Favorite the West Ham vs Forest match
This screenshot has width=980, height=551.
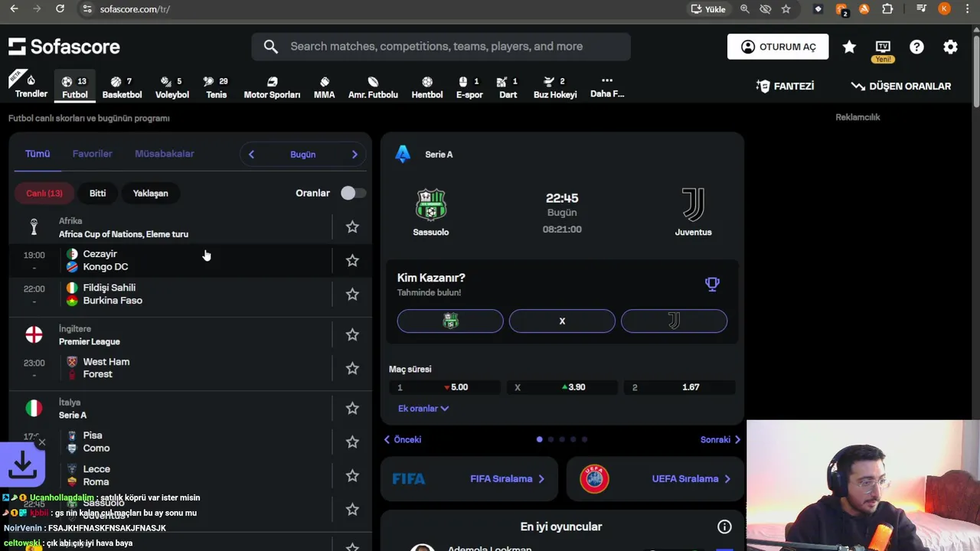[352, 369]
